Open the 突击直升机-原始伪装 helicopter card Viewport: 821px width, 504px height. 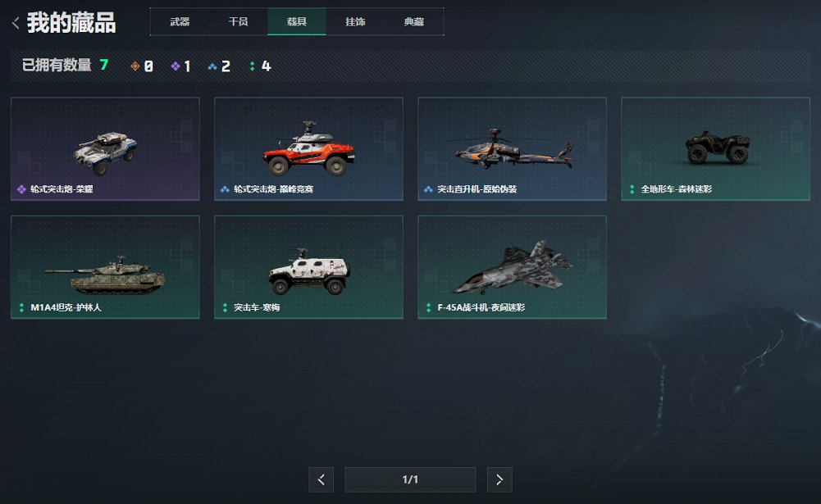512,148
